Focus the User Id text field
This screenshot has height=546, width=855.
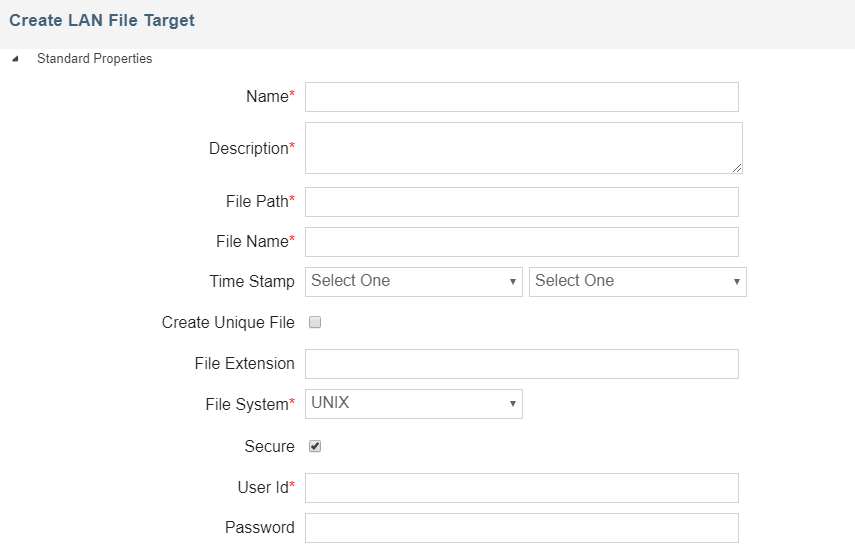(521, 488)
